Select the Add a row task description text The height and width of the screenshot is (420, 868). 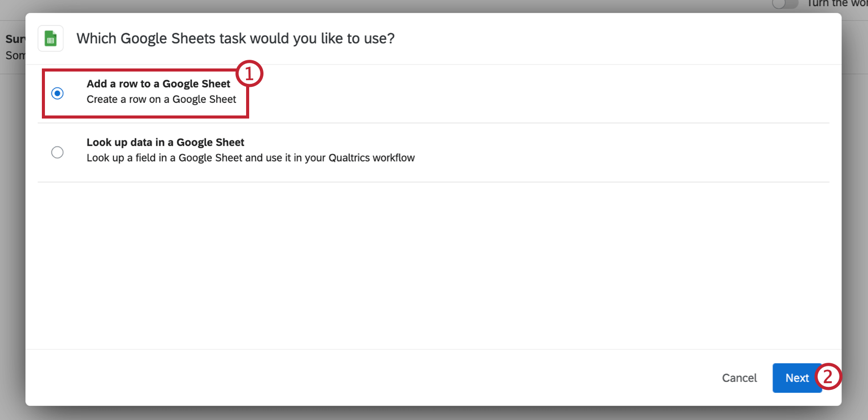[161, 99]
